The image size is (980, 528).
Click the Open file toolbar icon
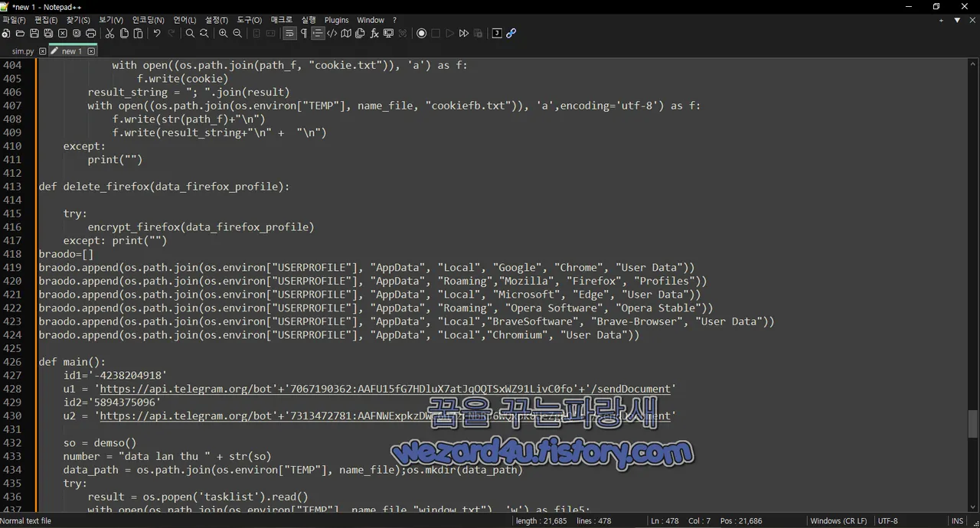tap(19, 34)
